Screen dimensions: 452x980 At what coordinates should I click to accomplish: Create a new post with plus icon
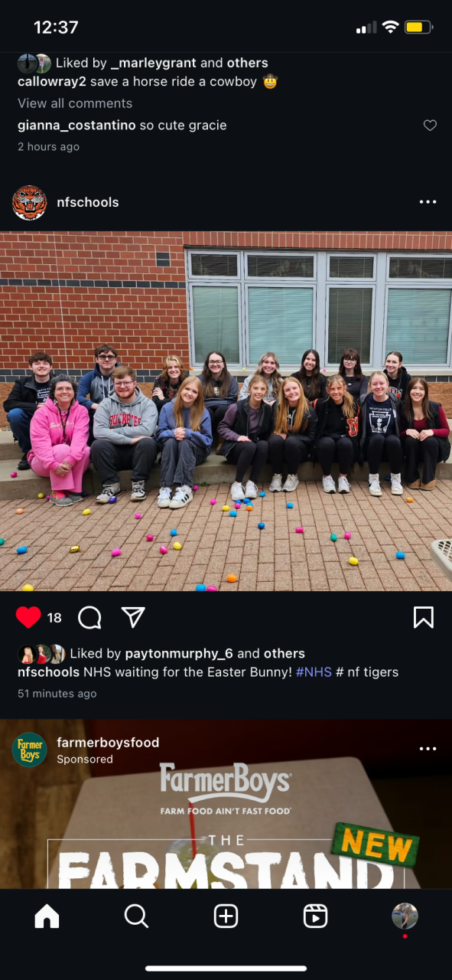[x=226, y=916]
